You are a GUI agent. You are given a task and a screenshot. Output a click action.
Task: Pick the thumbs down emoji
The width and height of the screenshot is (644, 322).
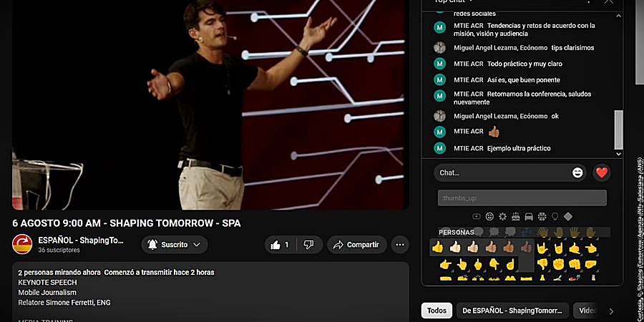(x=542, y=263)
